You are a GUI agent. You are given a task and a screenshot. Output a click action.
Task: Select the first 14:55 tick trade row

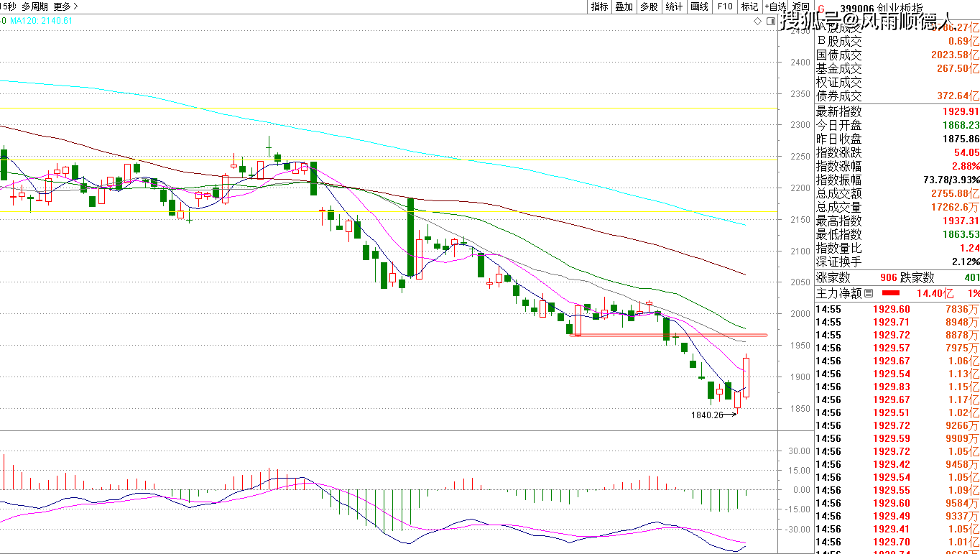click(897, 309)
